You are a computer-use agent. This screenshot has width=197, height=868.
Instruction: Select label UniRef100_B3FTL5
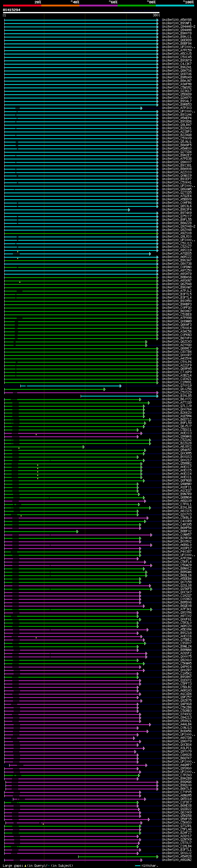(x=177, y=294)
